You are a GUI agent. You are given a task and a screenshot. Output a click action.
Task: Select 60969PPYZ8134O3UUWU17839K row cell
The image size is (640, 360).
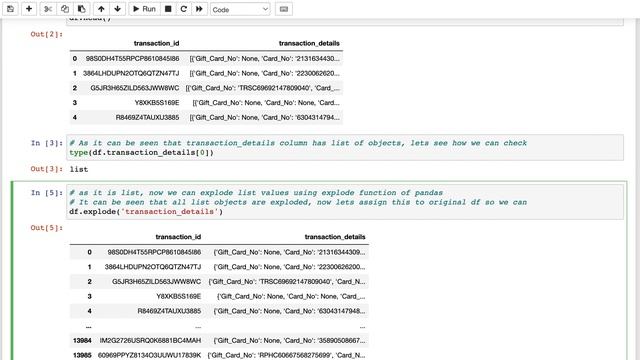pyautogui.click(x=149, y=355)
